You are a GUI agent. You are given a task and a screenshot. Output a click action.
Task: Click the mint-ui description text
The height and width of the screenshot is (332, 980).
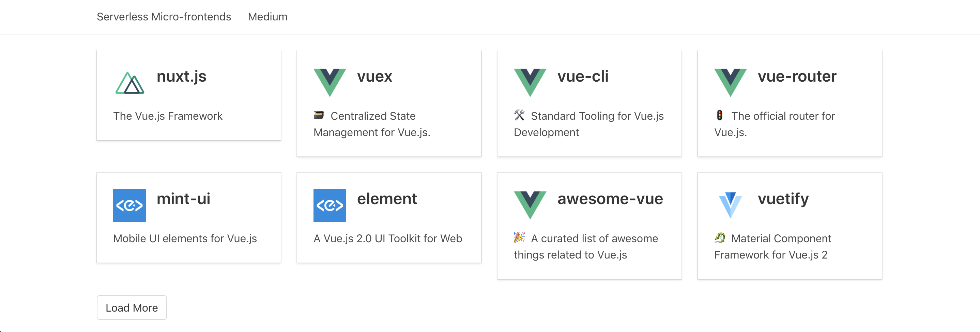(185, 238)
